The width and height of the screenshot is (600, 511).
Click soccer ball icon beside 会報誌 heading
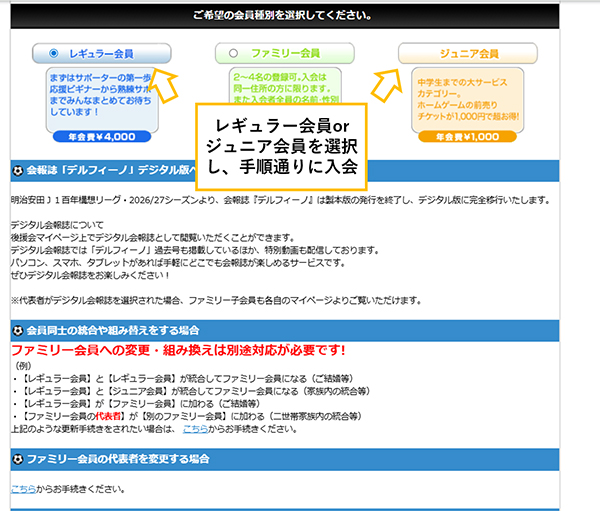tap(17, 170)
